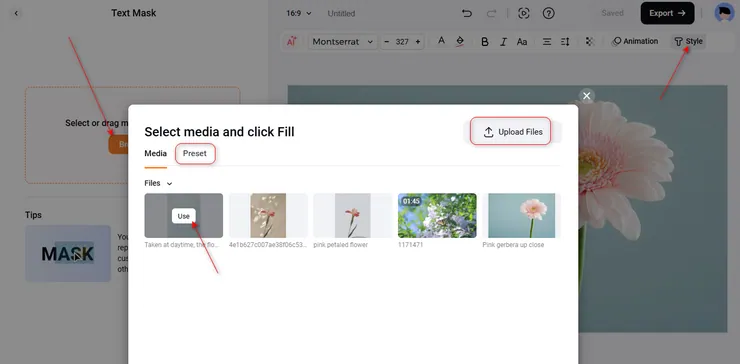Change text case with Aa icon
The width and height of the screenshot is (740, 364).
521,42
